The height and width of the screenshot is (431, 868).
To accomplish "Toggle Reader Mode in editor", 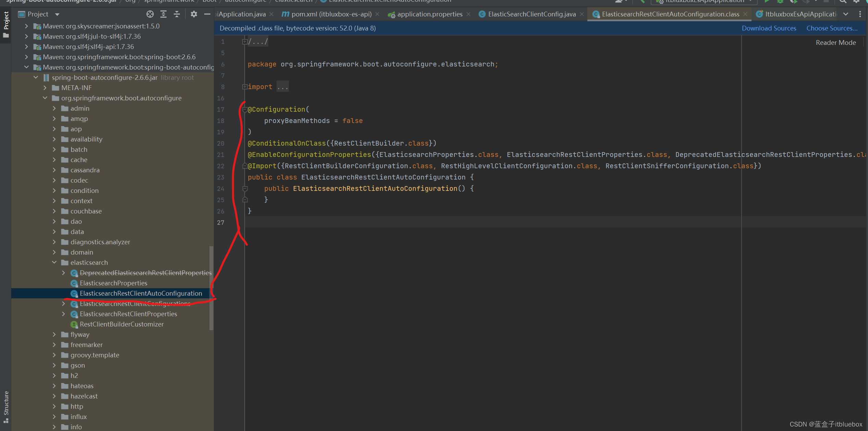I will pyautogui.click(x=835, y=42).
